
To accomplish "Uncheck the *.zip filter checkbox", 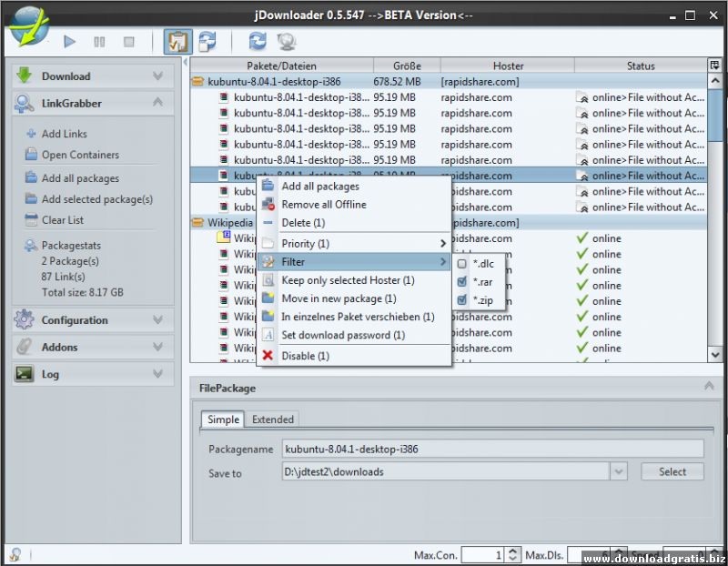I will (x=461, y=300).
